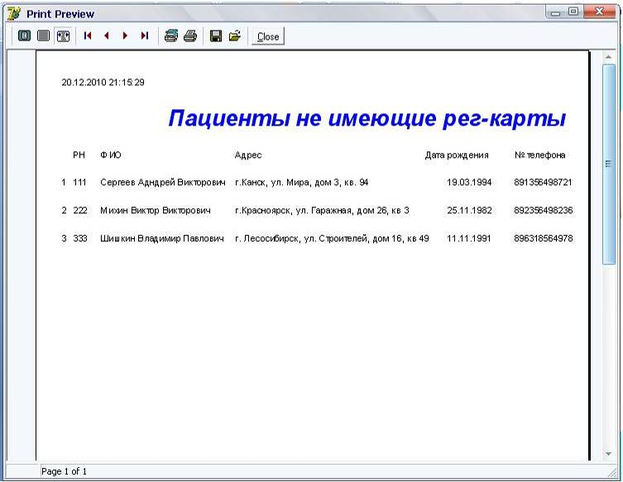
Task: Open the printer setup icon
Action: coord(171,36)
